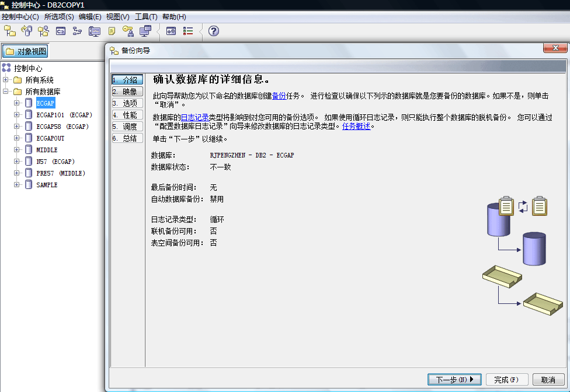Open the 控制中心(C) menu
This screenshot has height=392, width=570.
20,17
